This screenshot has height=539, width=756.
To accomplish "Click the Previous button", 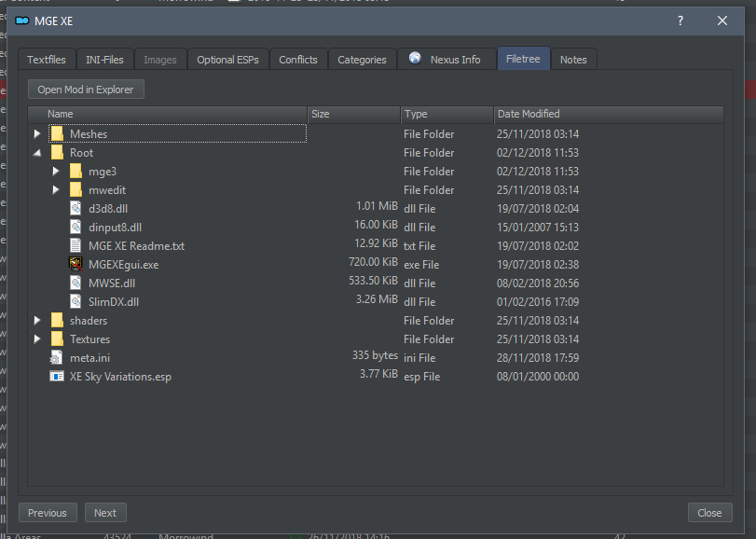I will [x=48, y=513].
